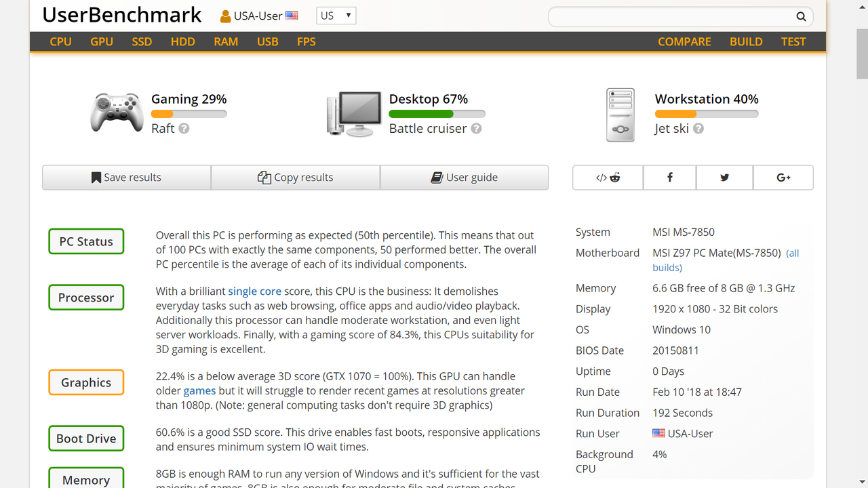Click the Run Date Feb 10 '18 value
The width and height of the screenshot is (868, 488).
(x=697, y=392)
